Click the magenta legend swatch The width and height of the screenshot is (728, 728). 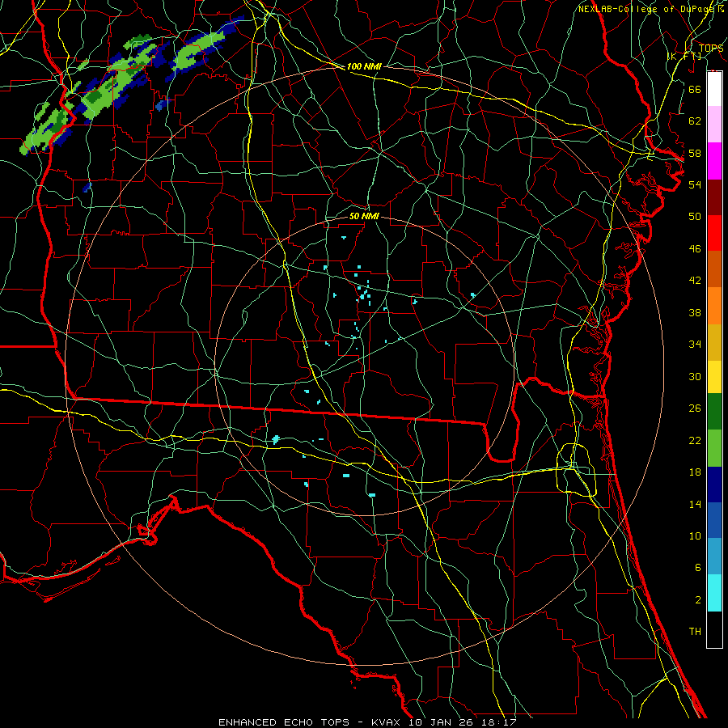(714, 161)
